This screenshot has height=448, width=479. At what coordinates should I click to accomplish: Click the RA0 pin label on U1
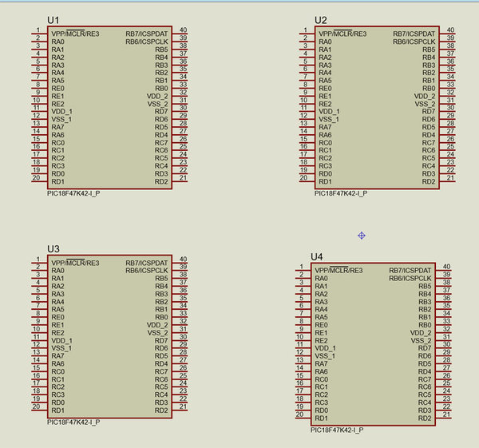click(58, 42)
